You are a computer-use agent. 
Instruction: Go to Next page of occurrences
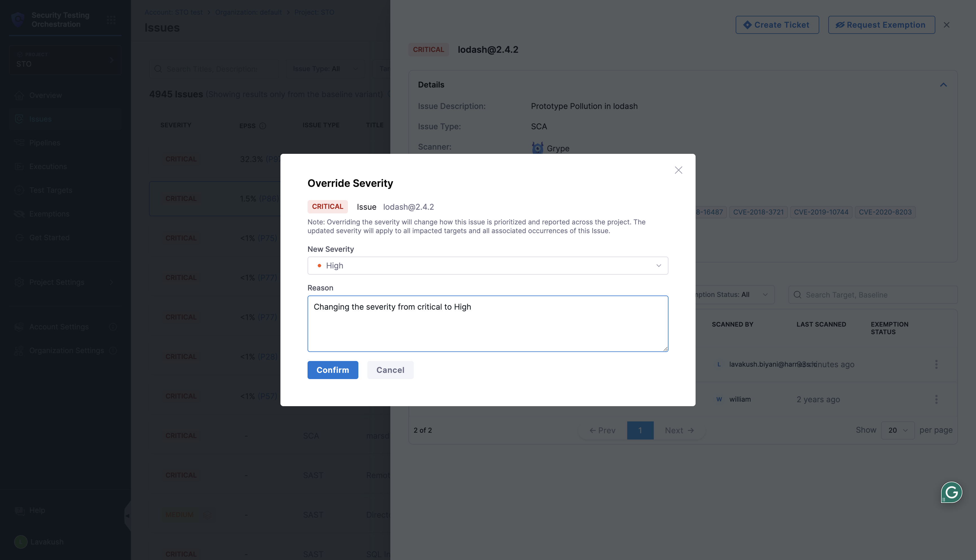point(679,430)
